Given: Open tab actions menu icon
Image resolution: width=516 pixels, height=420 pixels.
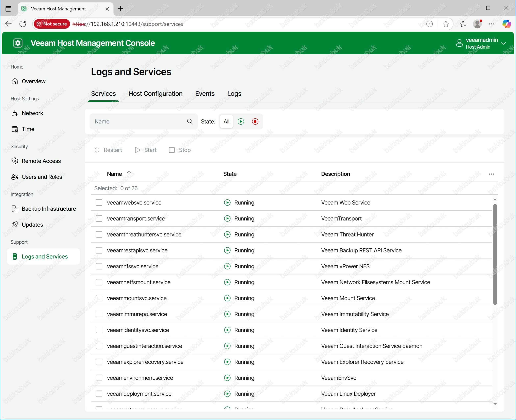Looking at the screenshot, I should pyautogui.click(x=8, y=9).
